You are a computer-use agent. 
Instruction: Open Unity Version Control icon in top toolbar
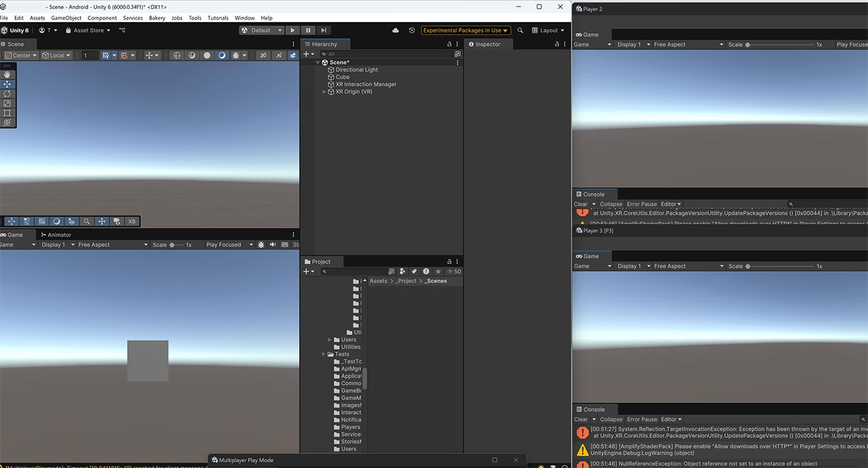point(122,30)
